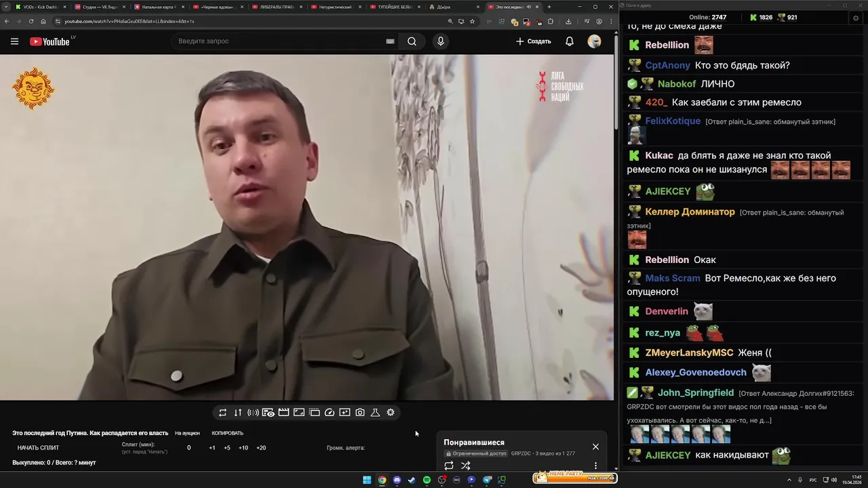
Task: Open YouTube notifications bell
Action: [x=570, y=41]
